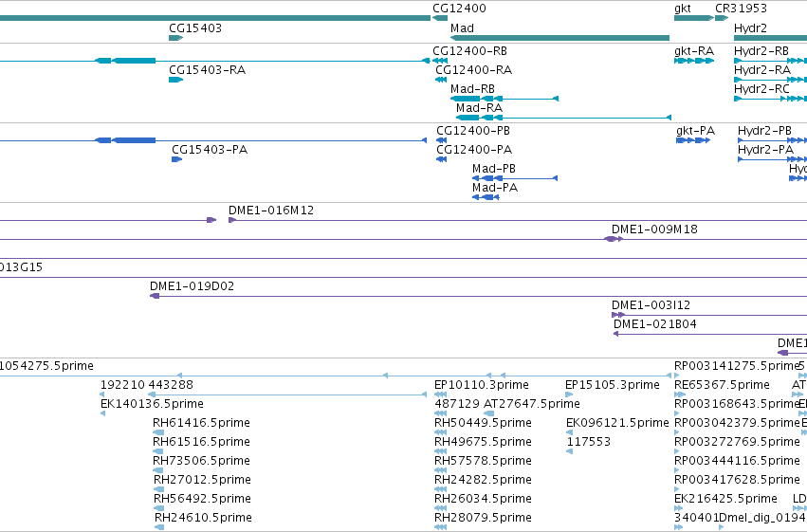Image resolution: width=807 pixels, height=532 pixels.
Task: Click transcript CG12400-RA
Action: pos(441,80)
